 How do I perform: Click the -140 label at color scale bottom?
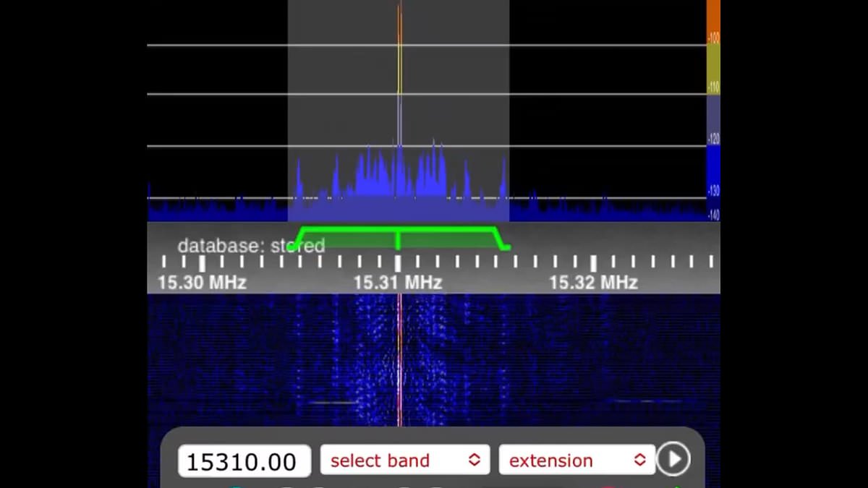tap(714, 215)
